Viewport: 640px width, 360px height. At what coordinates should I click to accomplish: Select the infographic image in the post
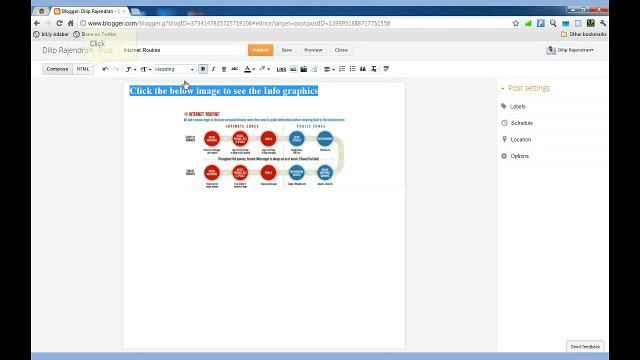coord(264,149)
